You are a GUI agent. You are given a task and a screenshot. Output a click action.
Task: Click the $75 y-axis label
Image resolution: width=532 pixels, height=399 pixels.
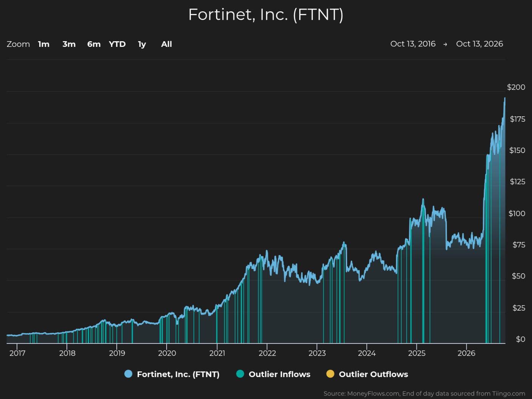(x=519, y=245)
